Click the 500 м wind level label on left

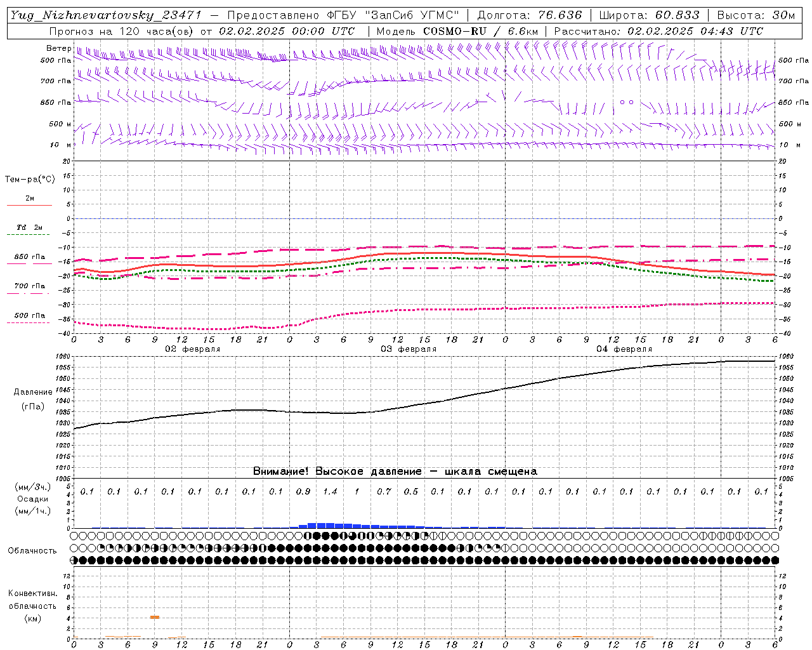click(x=60, y=124)
